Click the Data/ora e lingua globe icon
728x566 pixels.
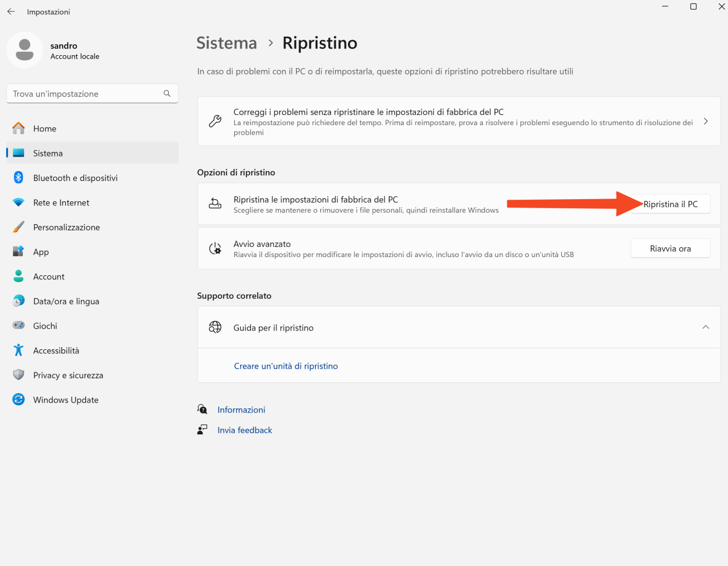pyautogui.click(x=19, y=301)
